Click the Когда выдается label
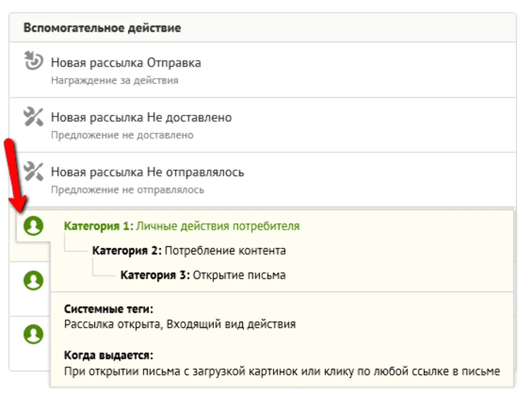 (108, 355)
